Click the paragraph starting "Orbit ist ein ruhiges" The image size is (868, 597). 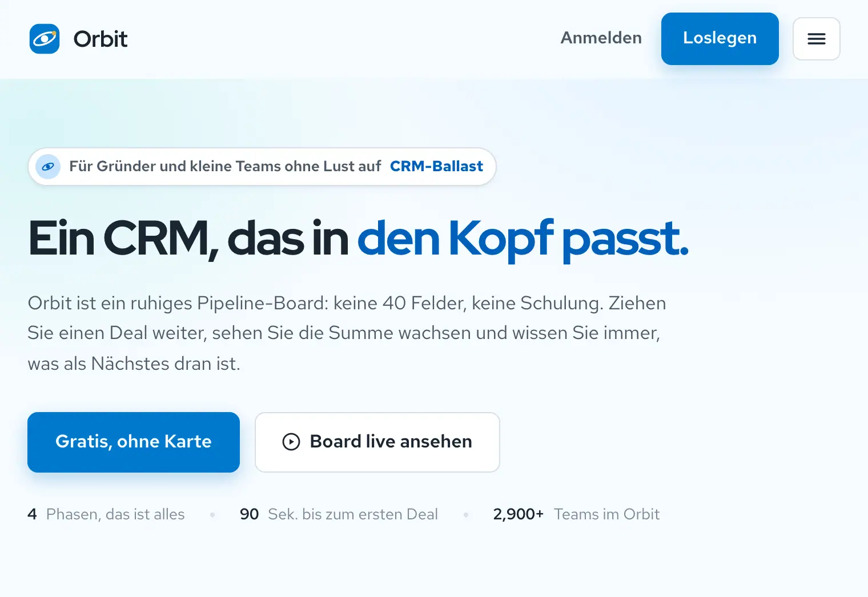coord(347,333)
